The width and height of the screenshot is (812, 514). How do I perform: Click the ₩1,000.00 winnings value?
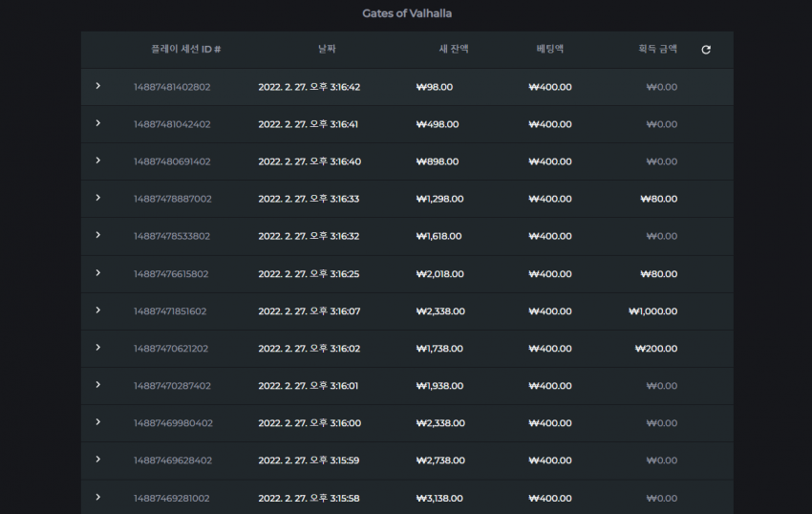click(x=652, y=311)
